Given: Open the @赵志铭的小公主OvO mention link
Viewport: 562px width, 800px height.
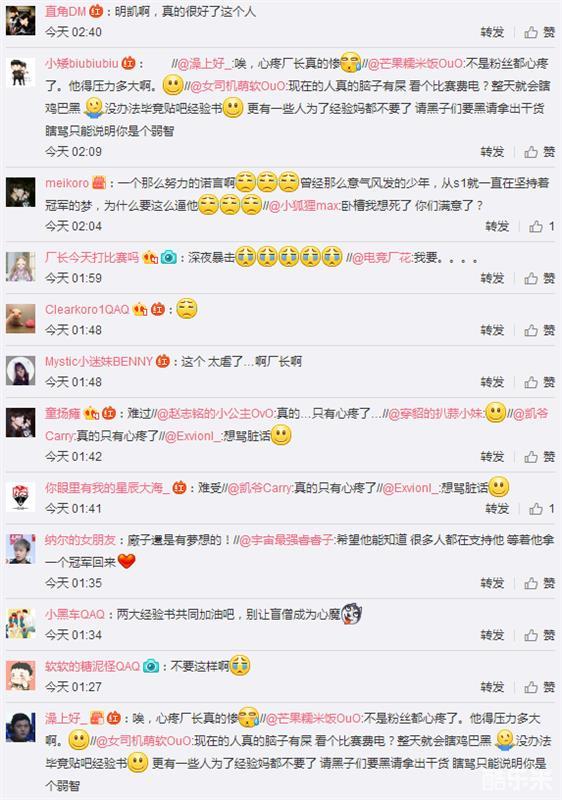Looking at the screenshot, I should (x=216, y=413).
